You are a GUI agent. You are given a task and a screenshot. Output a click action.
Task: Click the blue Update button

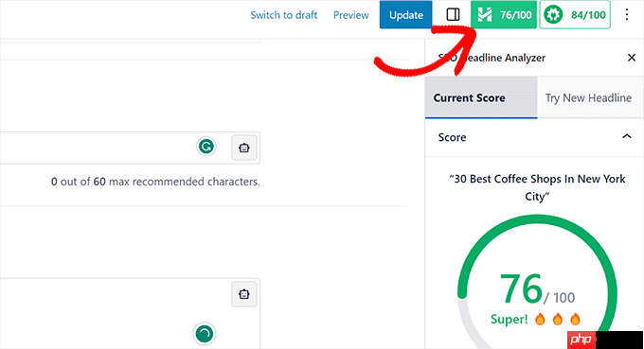(x=405, y=15)
